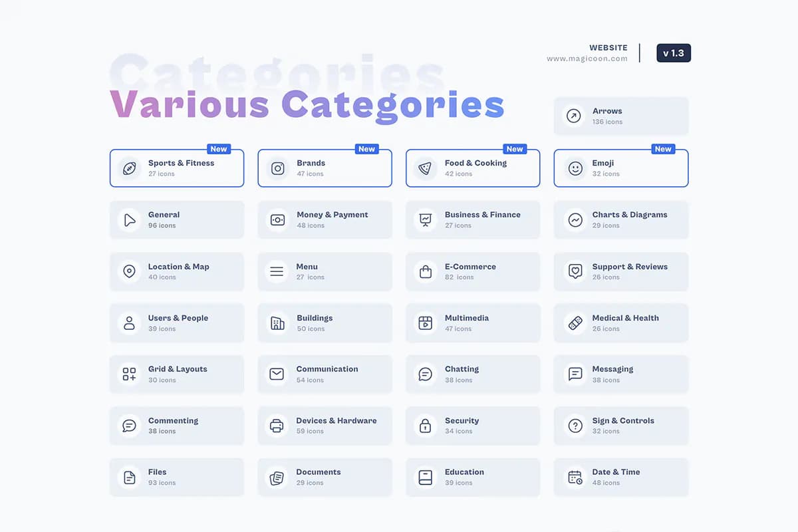Image resolution: width=798 pixels, height=532 pixels.
Task: Select the "Files" category title
Action: 158,472
